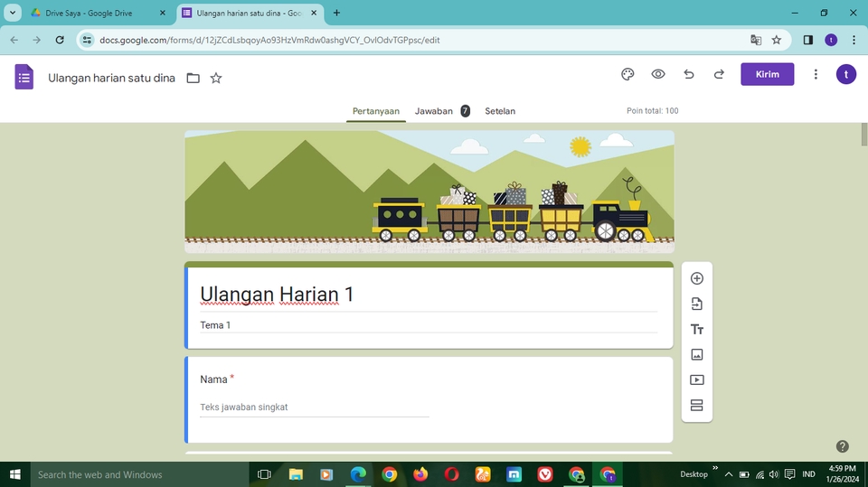Open the Setelan tab
868x487 pixels.
(500, 110)
